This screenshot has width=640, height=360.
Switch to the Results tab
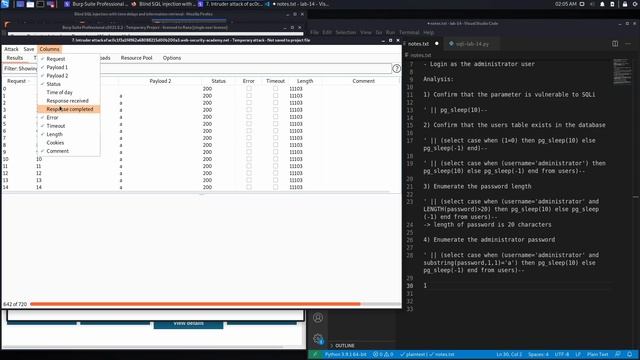(15, 58)
